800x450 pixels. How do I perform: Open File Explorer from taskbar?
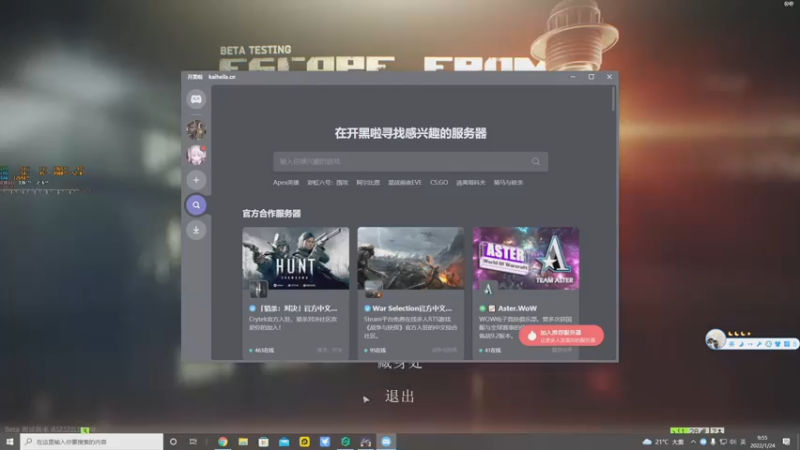(x=243, y=442)
